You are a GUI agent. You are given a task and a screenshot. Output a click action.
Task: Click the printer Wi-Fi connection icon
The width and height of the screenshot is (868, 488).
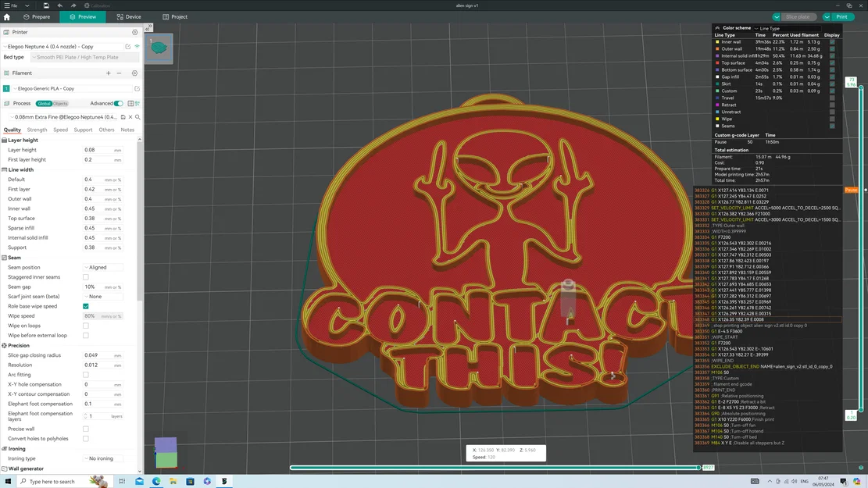point(137,47)
